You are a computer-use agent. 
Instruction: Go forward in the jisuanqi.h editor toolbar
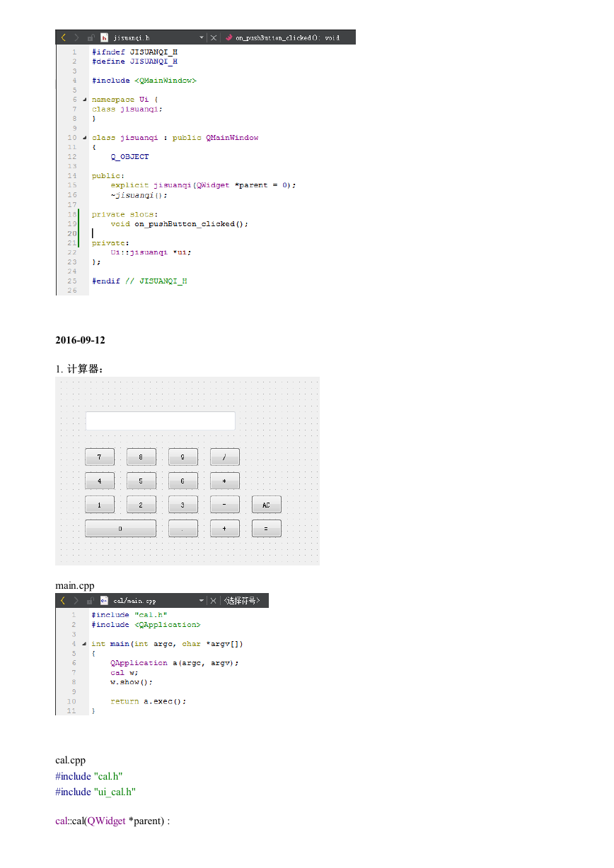tap(76, 37)
